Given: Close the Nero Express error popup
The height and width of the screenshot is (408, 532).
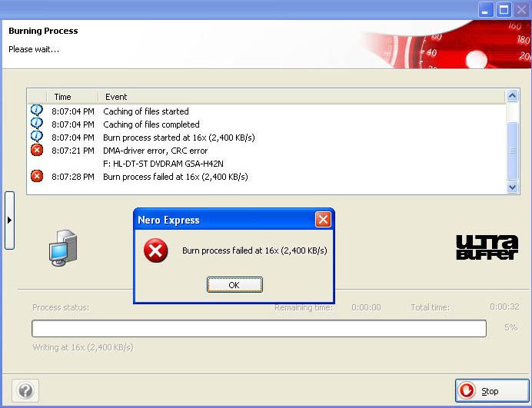Looking at the screenshot, I should point(323,220).
